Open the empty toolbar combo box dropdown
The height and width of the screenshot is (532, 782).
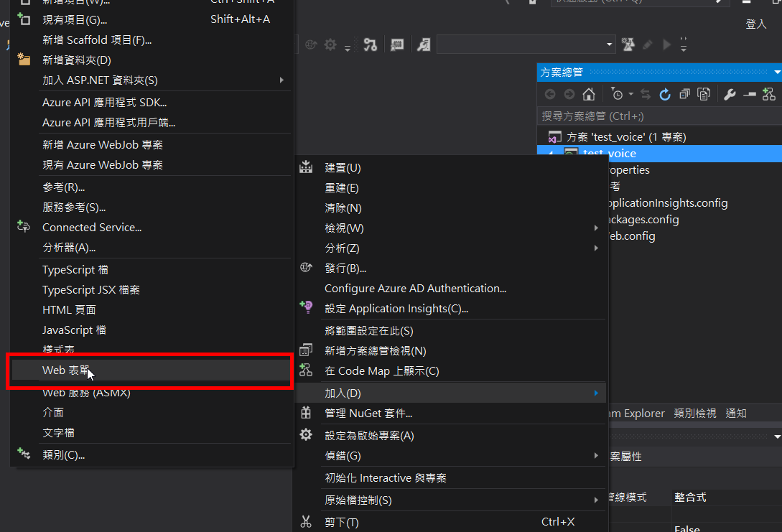pyautogui.click(x=609, y=45)
